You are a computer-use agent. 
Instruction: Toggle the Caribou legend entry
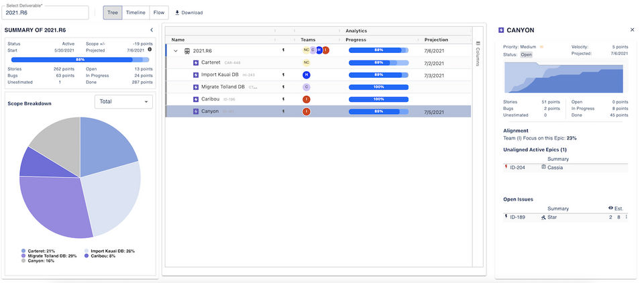click(x=100, y=256)
